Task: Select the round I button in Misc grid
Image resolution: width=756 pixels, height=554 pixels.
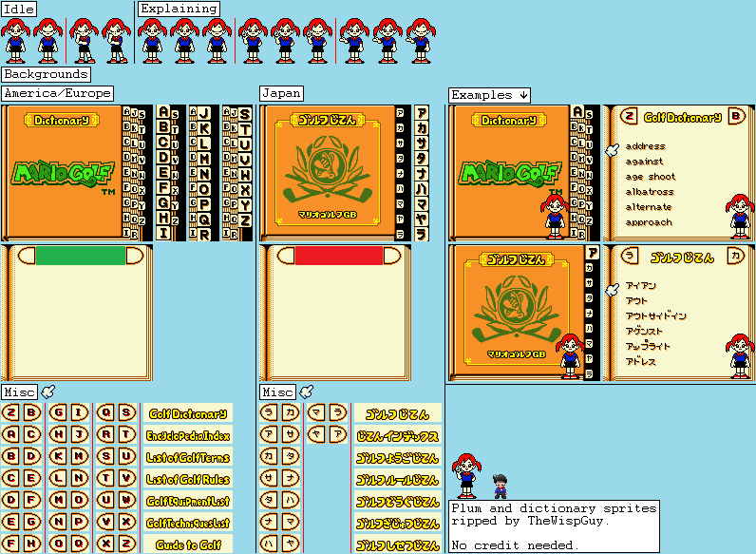Action: pos(79,412)
